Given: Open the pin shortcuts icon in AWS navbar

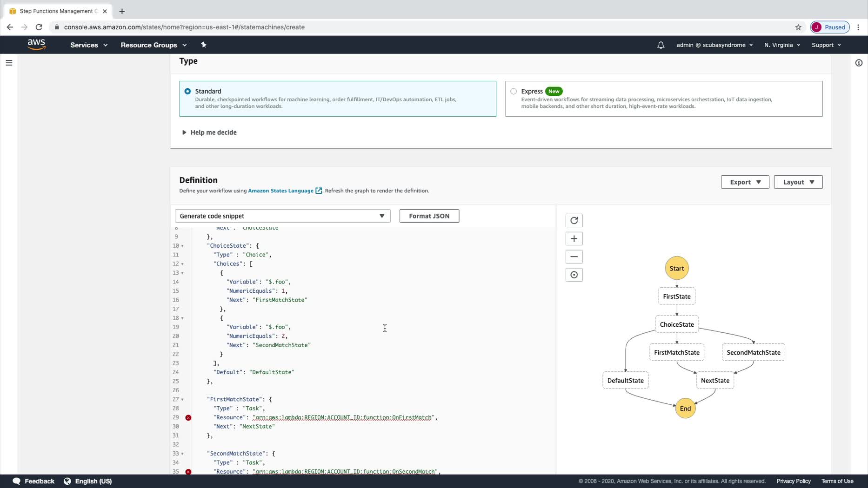Looking at the screenshot, I should point(203,45).
